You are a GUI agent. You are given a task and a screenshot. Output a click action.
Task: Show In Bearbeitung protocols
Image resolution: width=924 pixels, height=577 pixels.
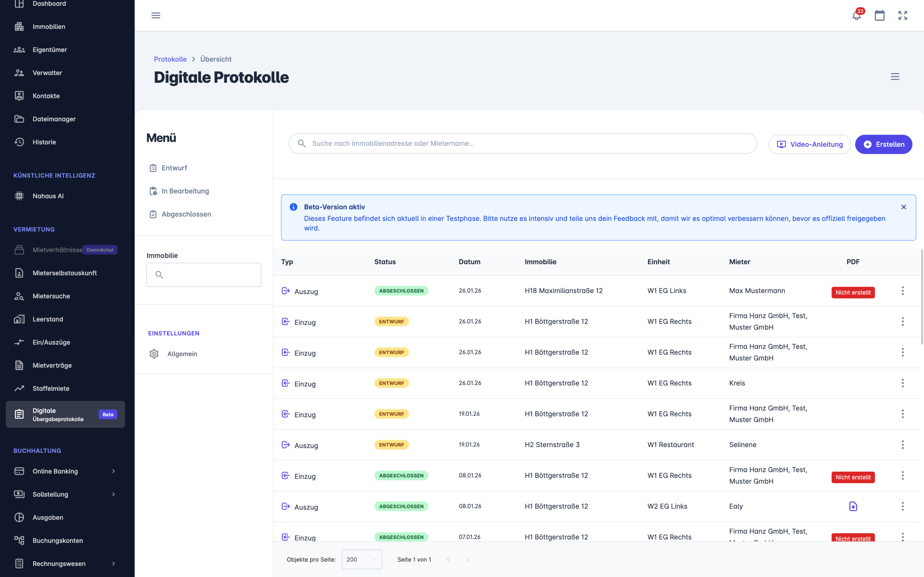tap(185, 191)
